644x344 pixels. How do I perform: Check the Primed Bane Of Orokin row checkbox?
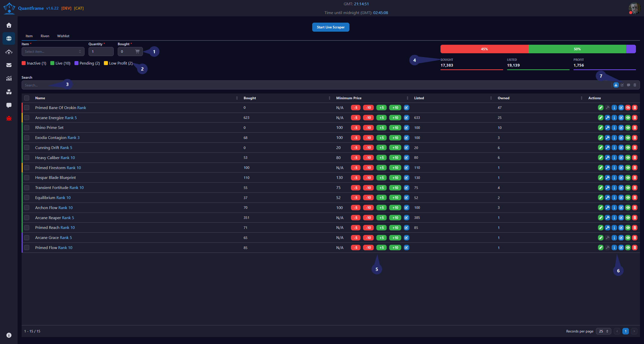pyautogui.click(x=27, y=108)
